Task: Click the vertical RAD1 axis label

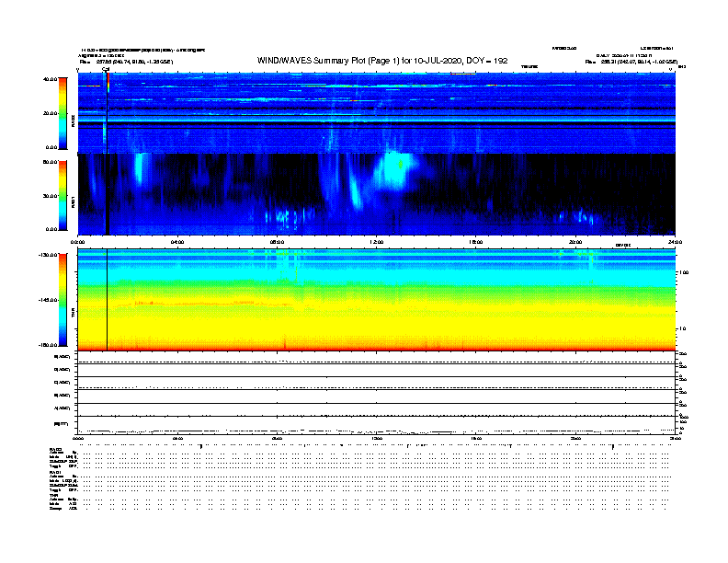Action: 73,201
